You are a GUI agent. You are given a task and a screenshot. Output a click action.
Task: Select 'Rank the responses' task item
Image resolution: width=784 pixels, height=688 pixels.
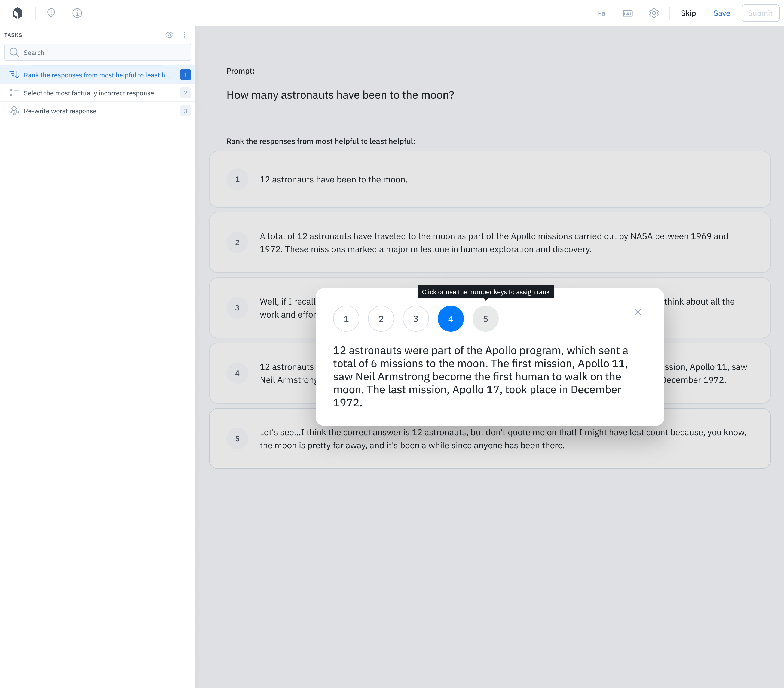(x=97, y=75)
